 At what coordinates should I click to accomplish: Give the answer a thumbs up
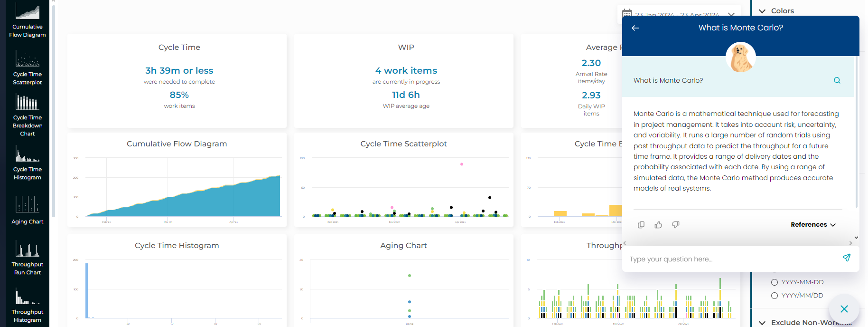point(658,225)
